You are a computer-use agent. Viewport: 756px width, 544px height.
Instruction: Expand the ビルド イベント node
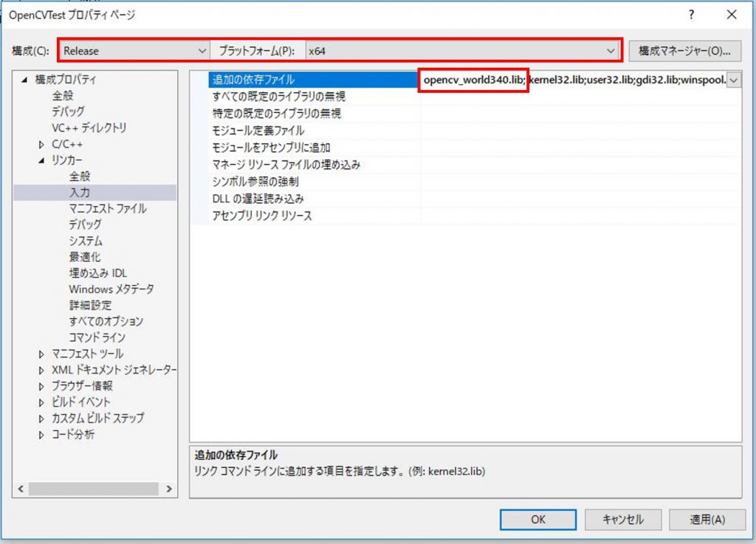pos(42,402)
